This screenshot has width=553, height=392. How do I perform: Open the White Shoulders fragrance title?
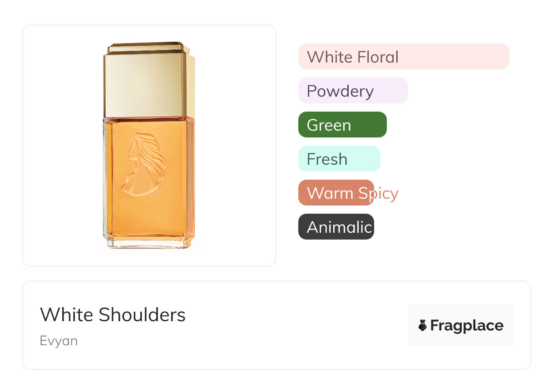point(113,314)
